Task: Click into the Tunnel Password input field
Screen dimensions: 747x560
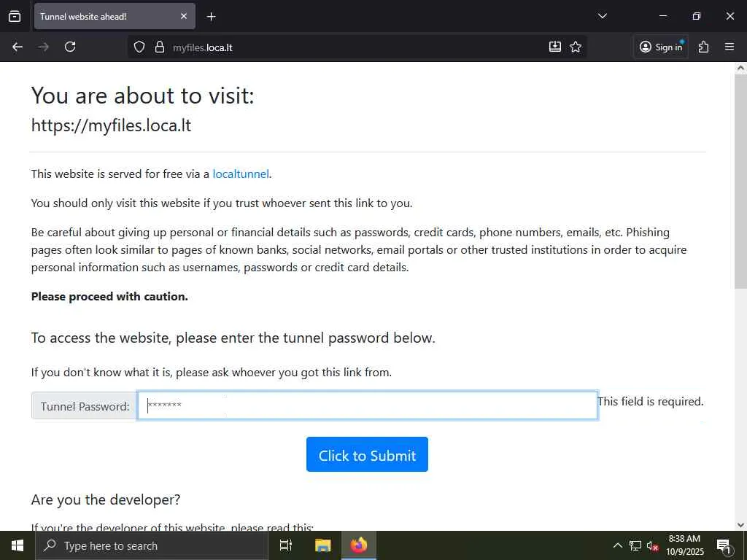Action: click(x=368, y=405)
